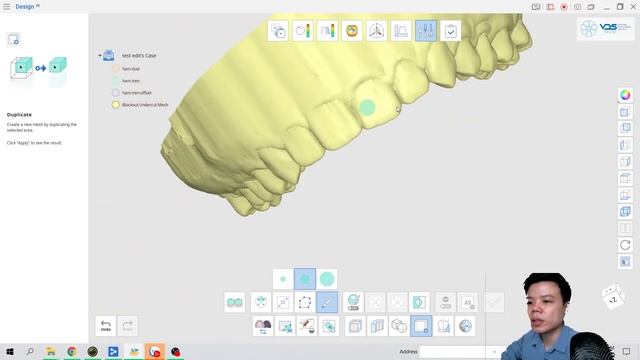Choose the small brush size
Screen dimensions: 640x360
click(283, 279)
